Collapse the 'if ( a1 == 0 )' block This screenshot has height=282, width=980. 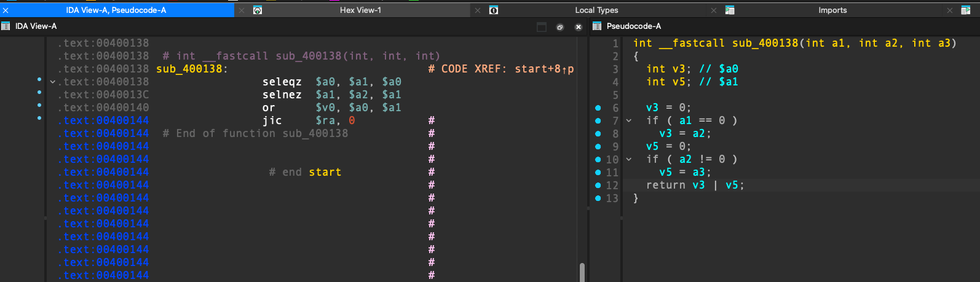(629, 120)
